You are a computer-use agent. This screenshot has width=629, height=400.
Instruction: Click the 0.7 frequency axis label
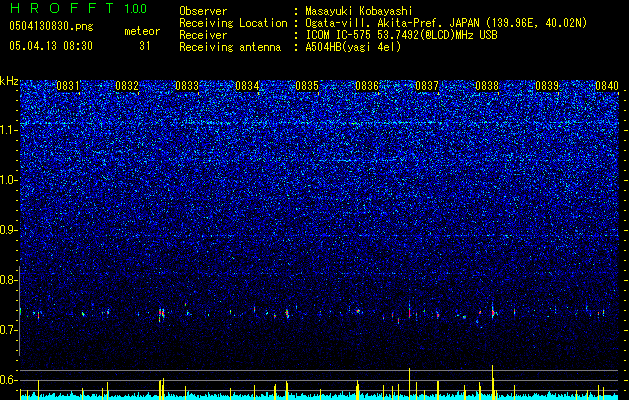tap(8, 330)
